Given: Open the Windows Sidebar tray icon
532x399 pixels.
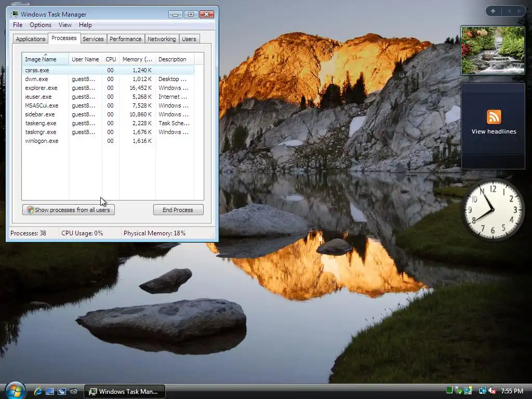Looking at the screenshot, I should pyautogui.click(x=468, y=391).
